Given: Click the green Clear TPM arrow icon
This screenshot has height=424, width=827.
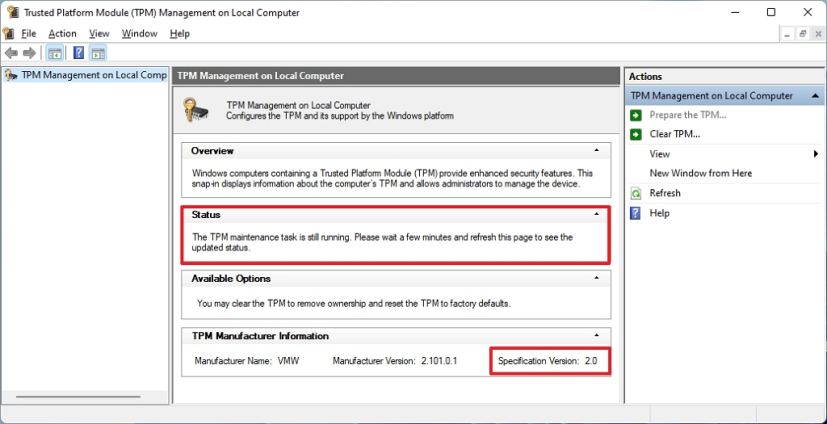Looking at the screenshot, I should [636, 134].
